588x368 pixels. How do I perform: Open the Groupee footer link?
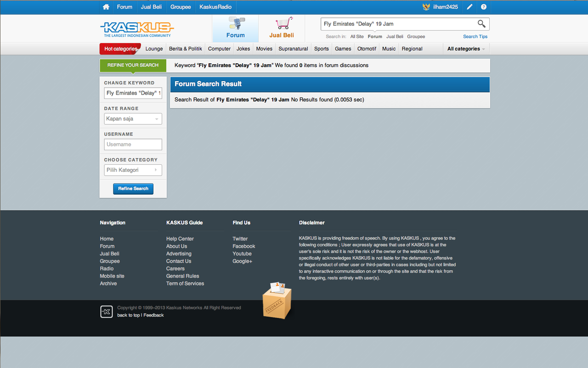click(110, 261)
